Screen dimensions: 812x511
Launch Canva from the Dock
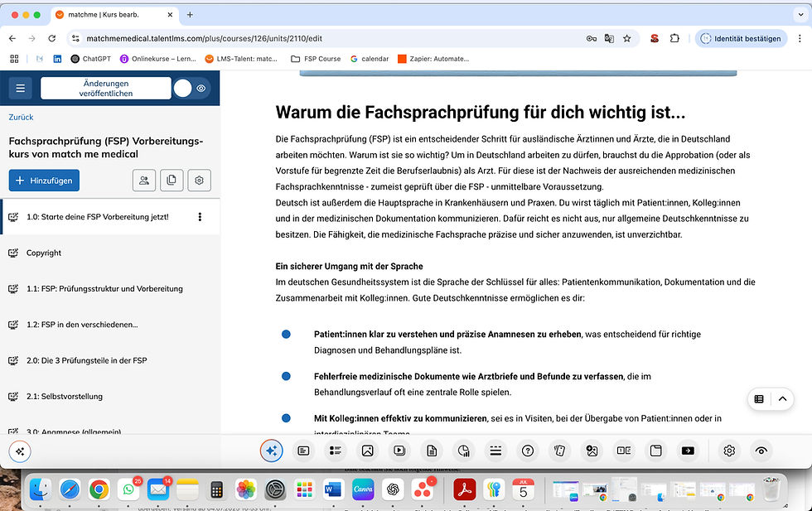(x=363, y=489)
